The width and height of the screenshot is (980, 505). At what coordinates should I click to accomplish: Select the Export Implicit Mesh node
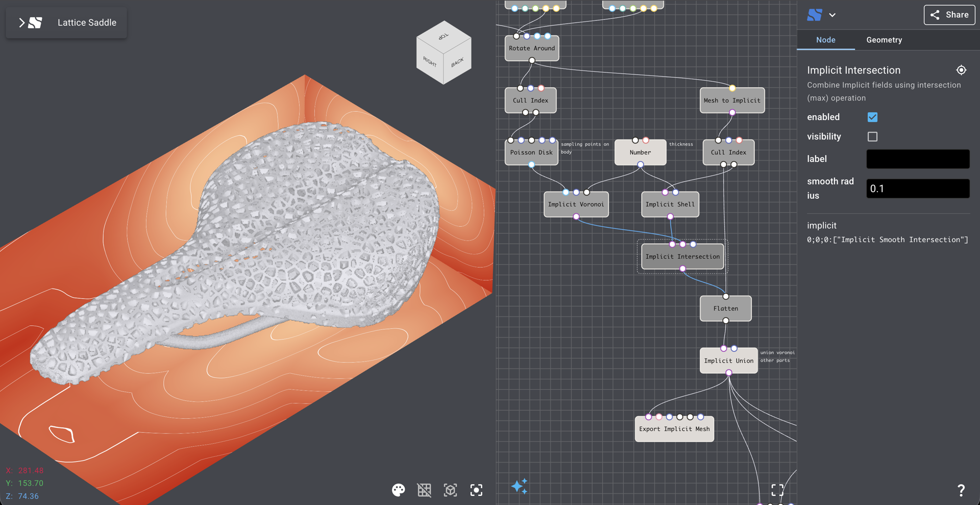point(674,429)
